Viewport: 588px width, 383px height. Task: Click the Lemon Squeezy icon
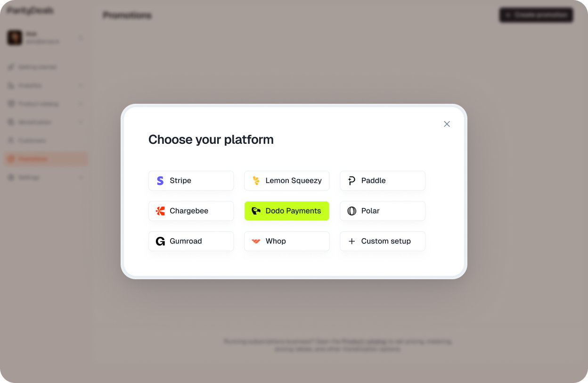[x=256, y=181]
